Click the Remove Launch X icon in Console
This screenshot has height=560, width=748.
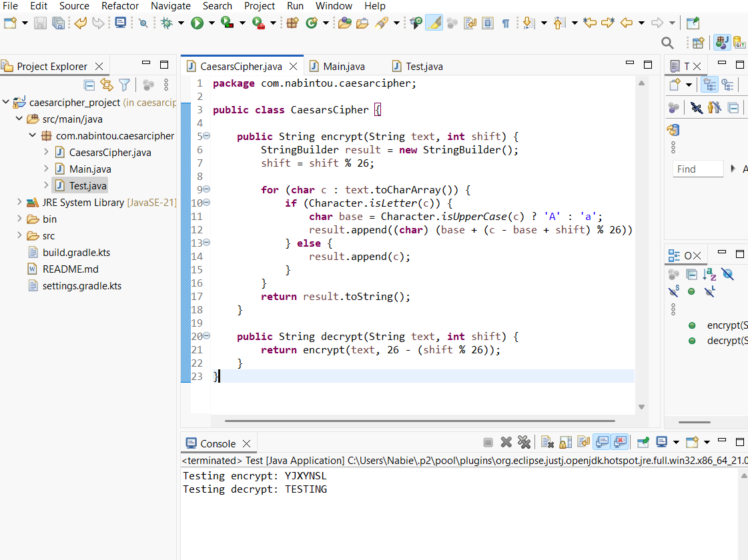coord(506,443)
